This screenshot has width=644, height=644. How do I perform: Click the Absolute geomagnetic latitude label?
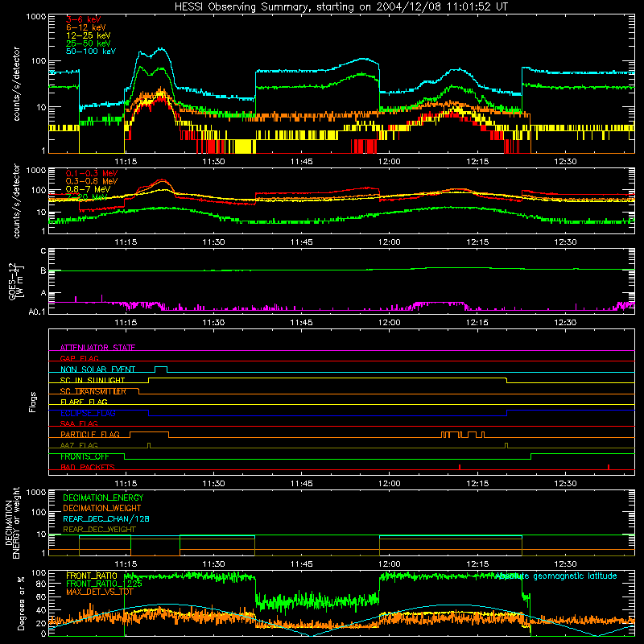pyautogui.click(x=556, y=576)
